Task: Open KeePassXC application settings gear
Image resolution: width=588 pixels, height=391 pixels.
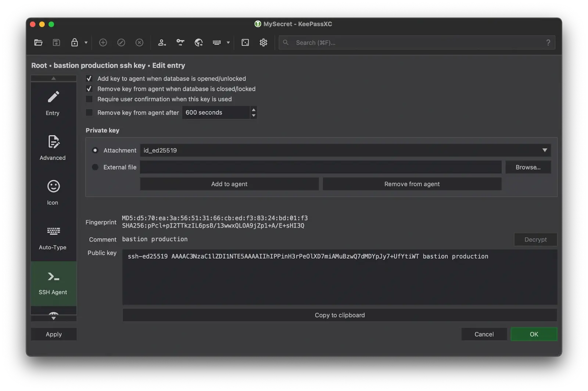Action: [x=263, y=42]
